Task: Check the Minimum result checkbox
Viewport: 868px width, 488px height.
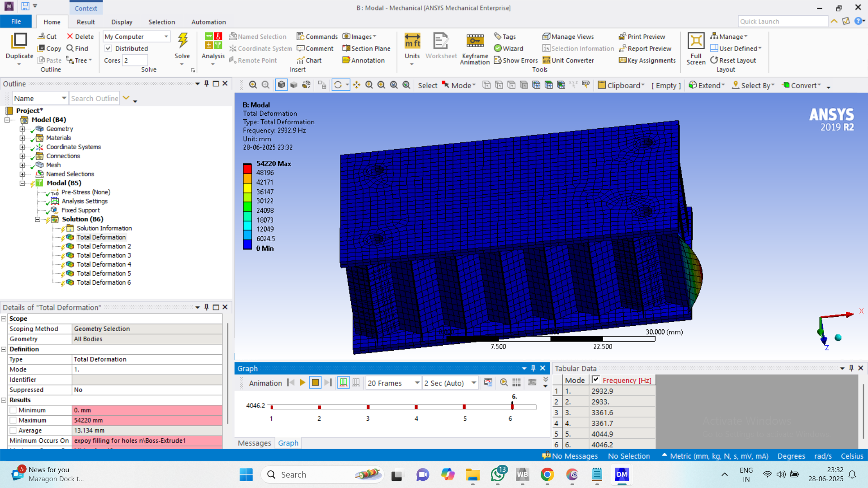Action: [x=13, y=410]
